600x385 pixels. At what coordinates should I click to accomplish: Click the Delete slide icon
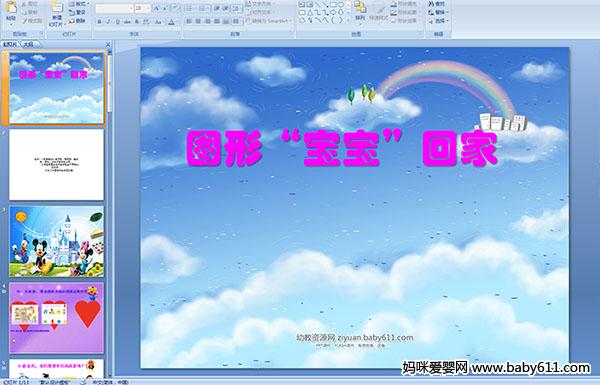77,21
